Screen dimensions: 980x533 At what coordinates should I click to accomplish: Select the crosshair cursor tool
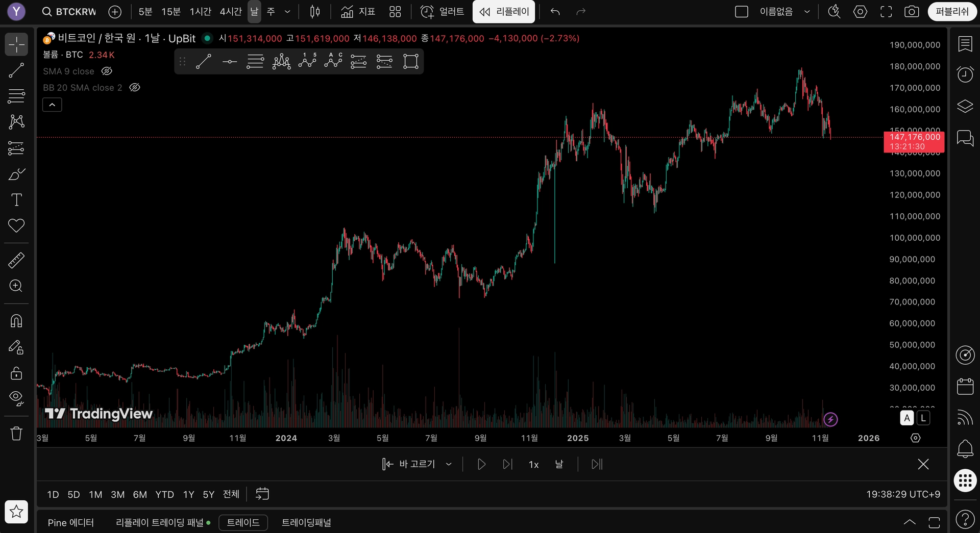coord(16,44)
